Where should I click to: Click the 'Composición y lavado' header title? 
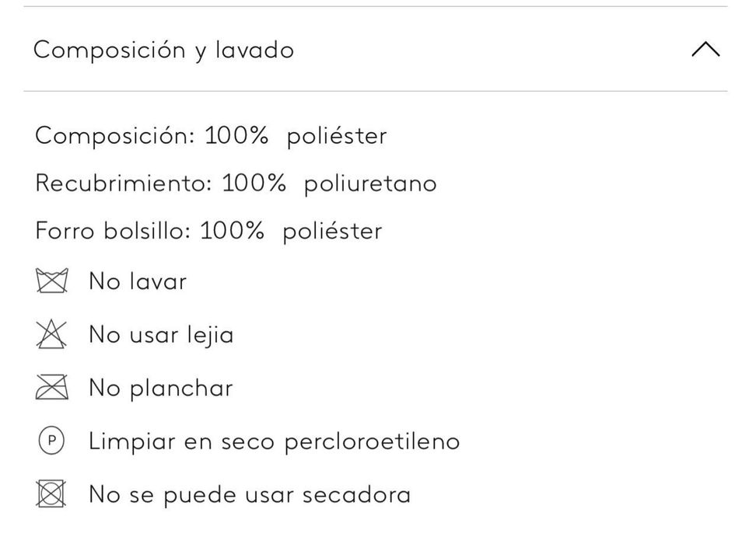(x=163, y=51)
